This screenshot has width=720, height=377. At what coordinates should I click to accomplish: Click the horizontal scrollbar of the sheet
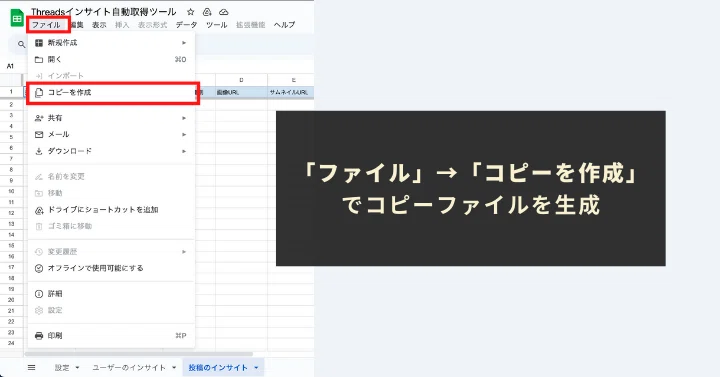[x=139, y=354]
